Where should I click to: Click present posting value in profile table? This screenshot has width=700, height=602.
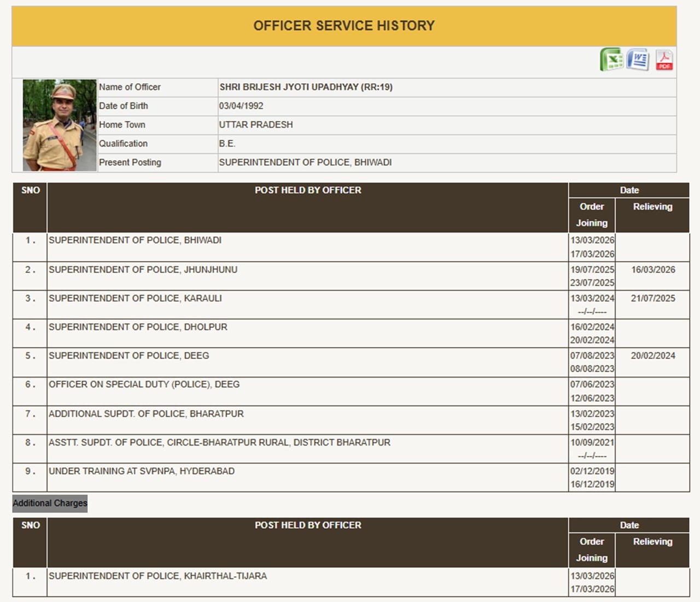coord(305,162)
